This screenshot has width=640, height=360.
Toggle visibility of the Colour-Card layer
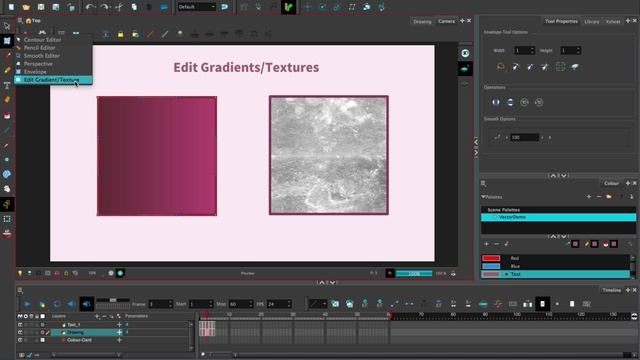pos(20,340)
